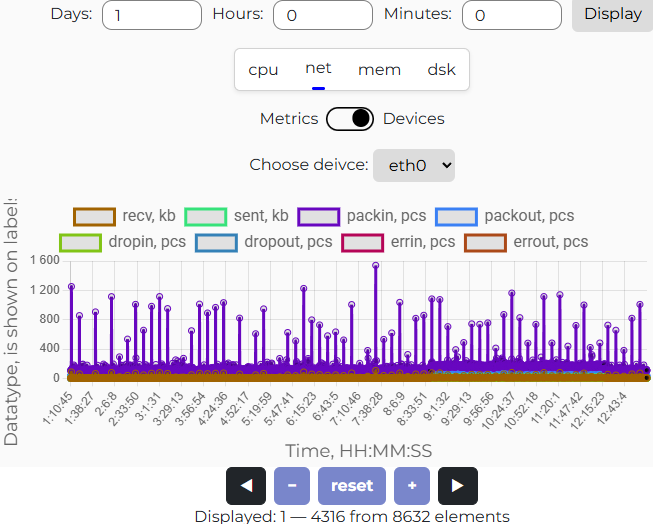Screen dimensions: 653x524
Task: Switch to the cpu tab
Action: point(264,70)
